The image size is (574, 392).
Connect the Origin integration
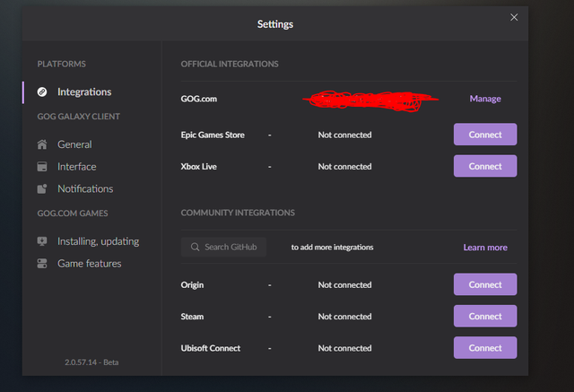point(485,284)
